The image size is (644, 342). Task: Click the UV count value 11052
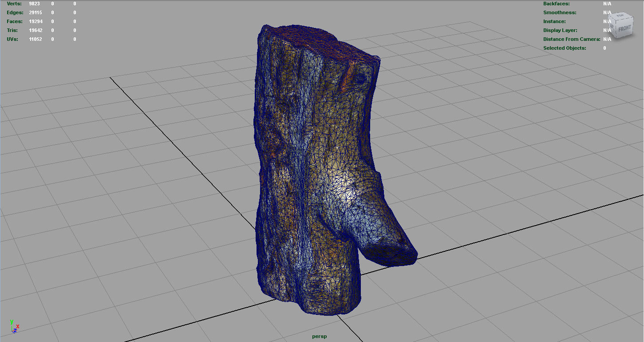[36, 39]
